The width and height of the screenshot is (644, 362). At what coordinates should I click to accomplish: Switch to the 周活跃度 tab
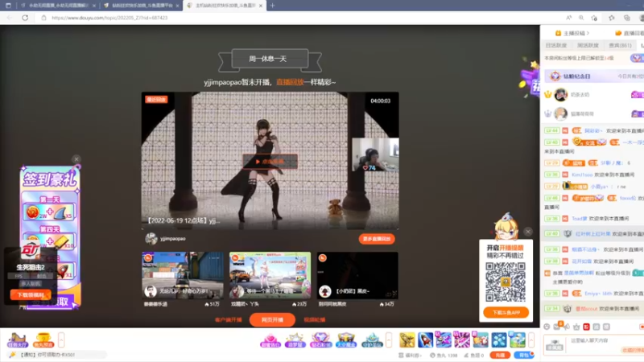tap(588, 45)
